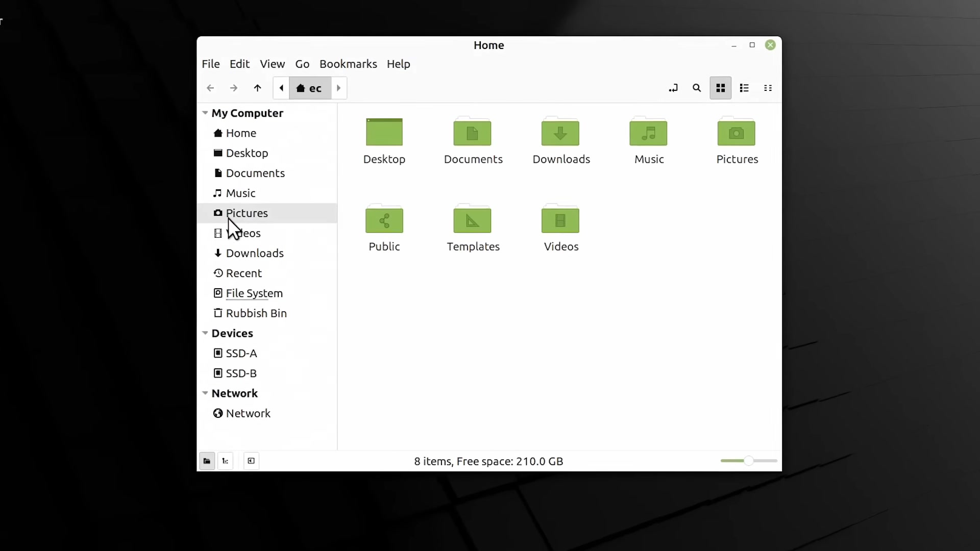Select Home in the sidebar
The width and height of the screenshot is (980, 551).
pos(267,133)
